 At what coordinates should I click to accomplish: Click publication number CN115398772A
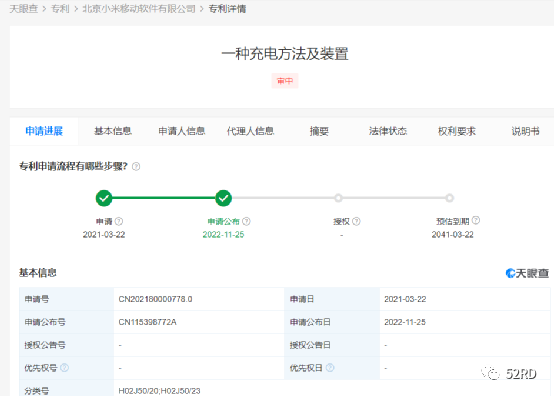click(147, 322)
